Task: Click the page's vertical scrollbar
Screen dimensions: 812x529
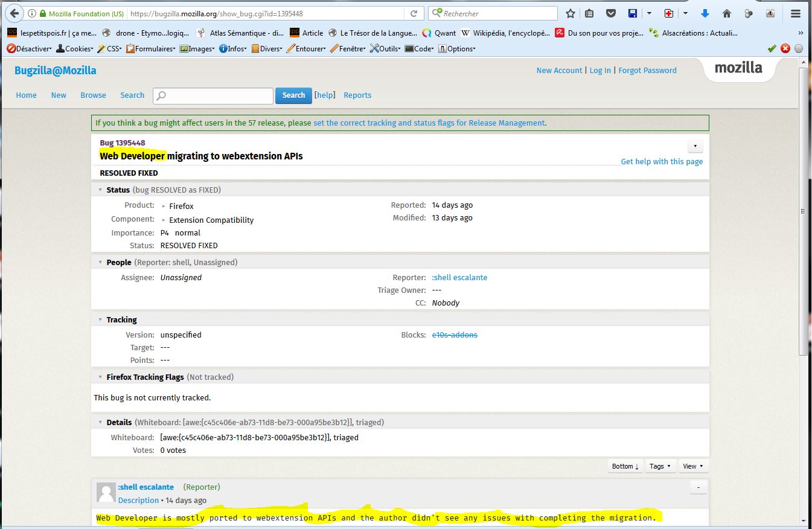Action: click(803, 211)
